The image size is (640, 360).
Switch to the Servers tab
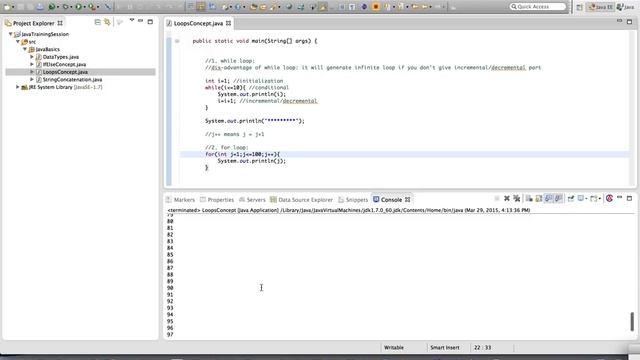[x=252, y=200]
